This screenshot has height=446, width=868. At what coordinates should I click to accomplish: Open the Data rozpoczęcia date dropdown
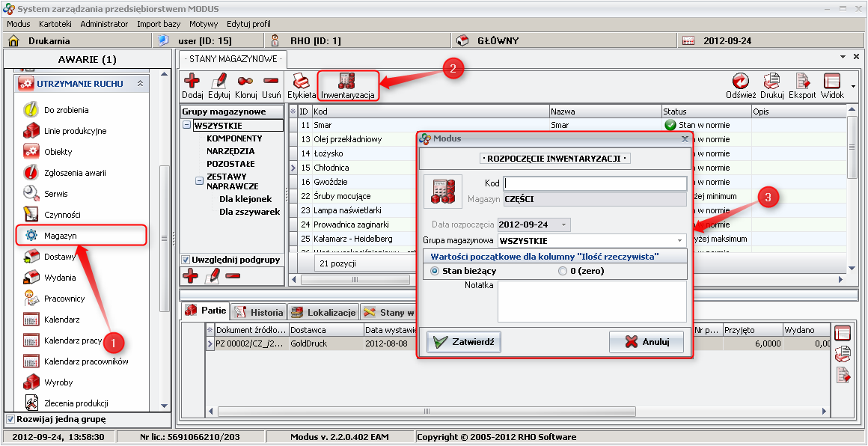[563, 224]
